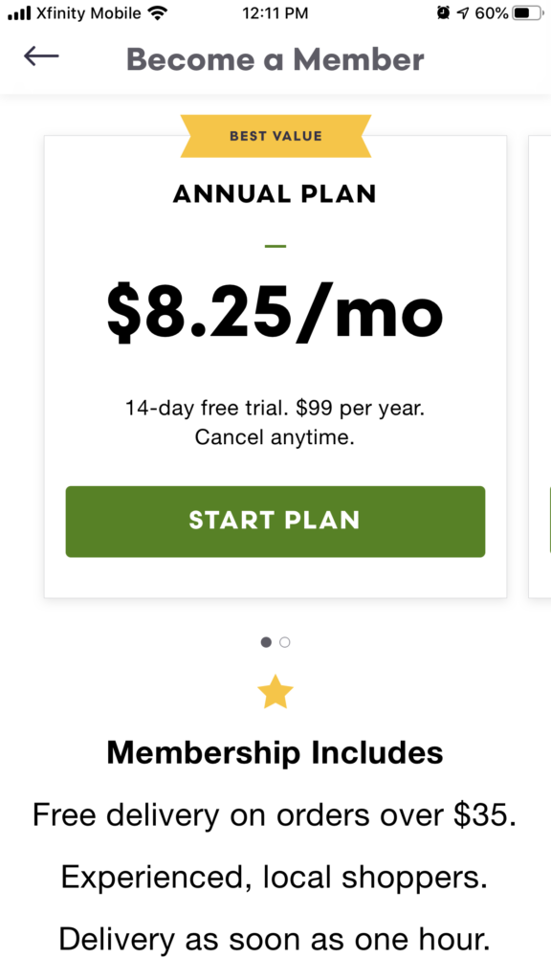Select the second carousel page dot
The height and width of the screenshot is (980, 551).
coord(285,642)
